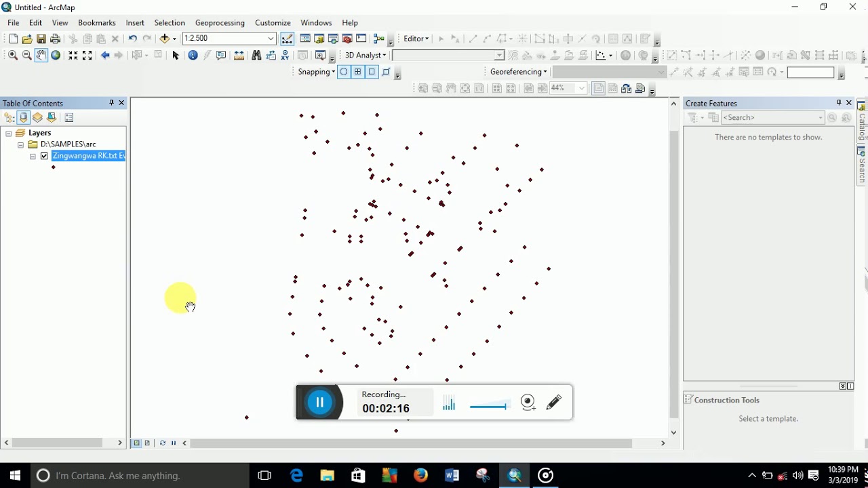
Task: Click the Fixed Zoom In icon
Action: (73, 56)
